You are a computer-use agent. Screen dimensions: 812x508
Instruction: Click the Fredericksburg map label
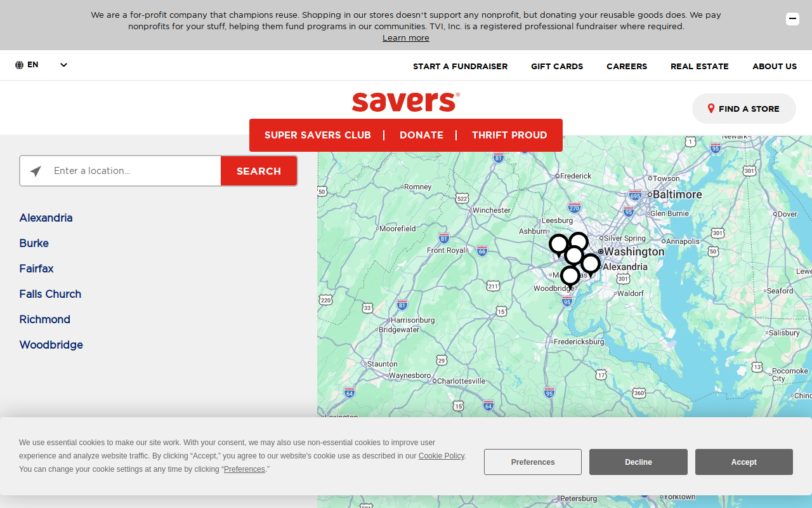click(x=579, y=342)
